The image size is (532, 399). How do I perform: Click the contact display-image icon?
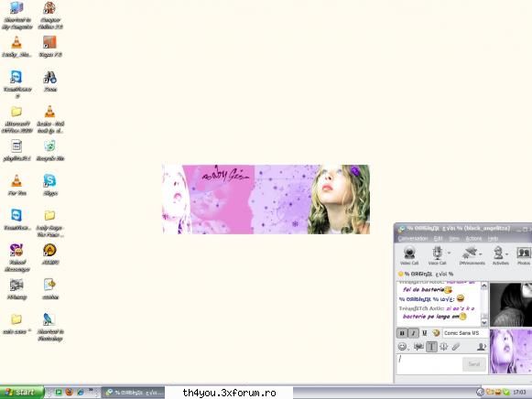click(x=481, y=347)
